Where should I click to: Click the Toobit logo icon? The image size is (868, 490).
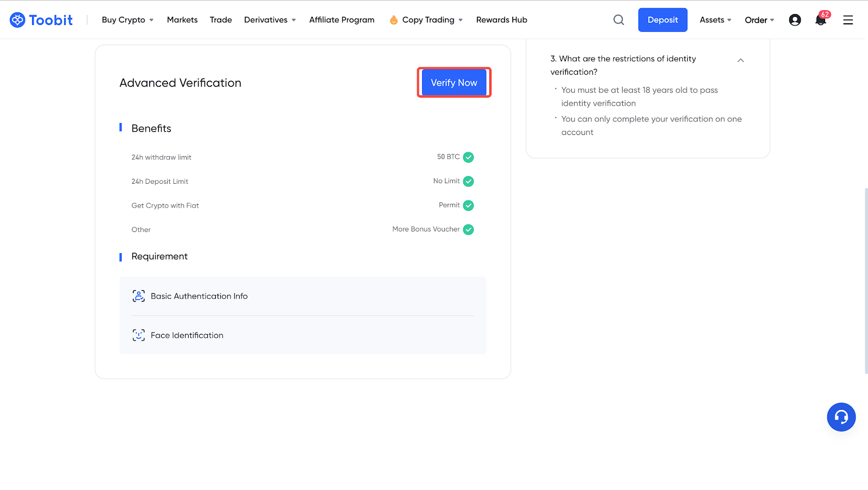[x=17, y=20]
